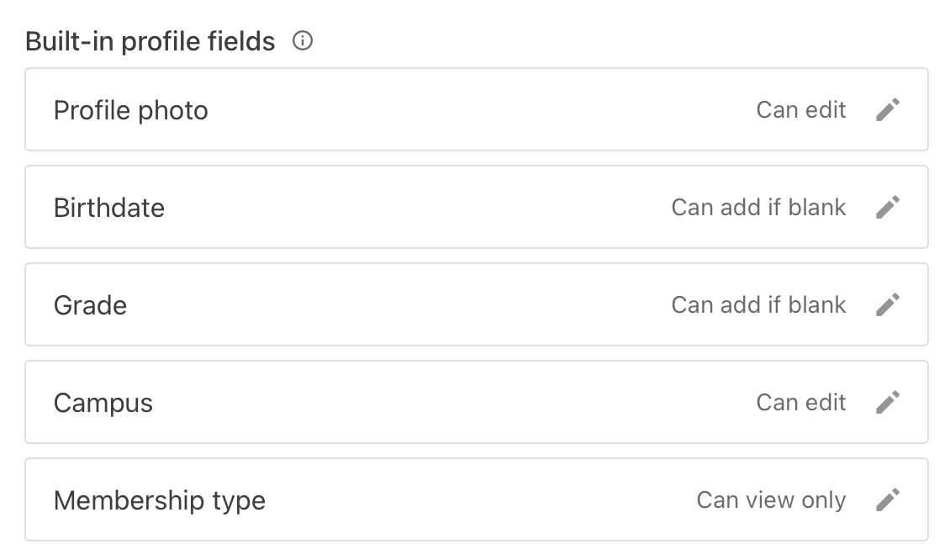The image size is (950, 560).
Task: Click the Campus field label
Action: tap(103, 403)
